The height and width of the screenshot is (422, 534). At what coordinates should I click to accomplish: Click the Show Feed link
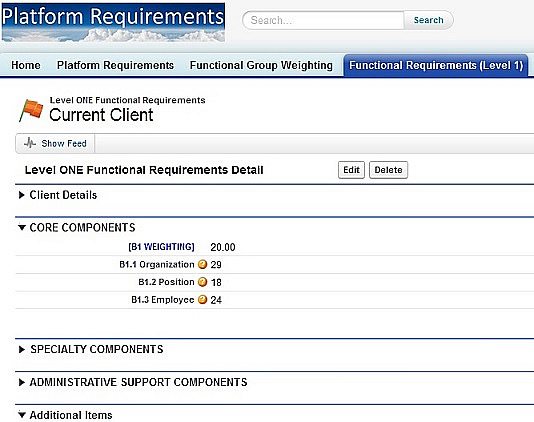[64, 143]
